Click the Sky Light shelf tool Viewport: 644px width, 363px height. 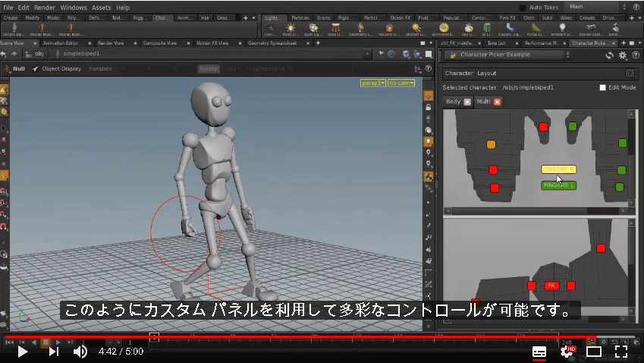click(469, 30)
